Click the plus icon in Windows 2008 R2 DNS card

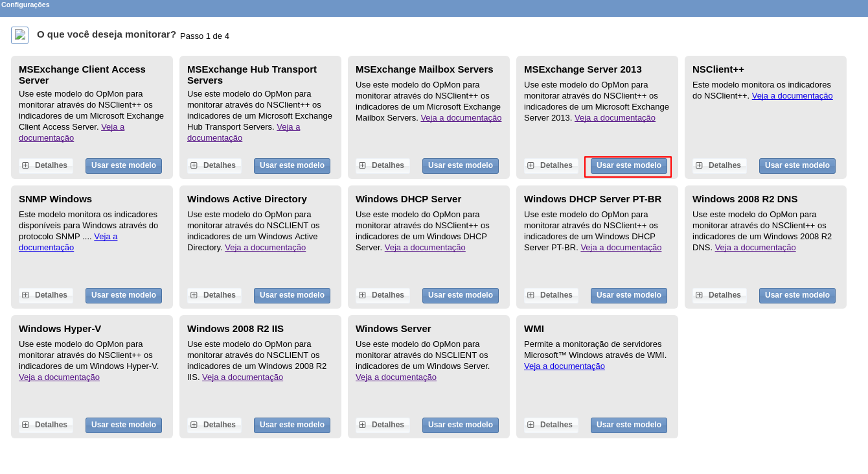point(699,295)
